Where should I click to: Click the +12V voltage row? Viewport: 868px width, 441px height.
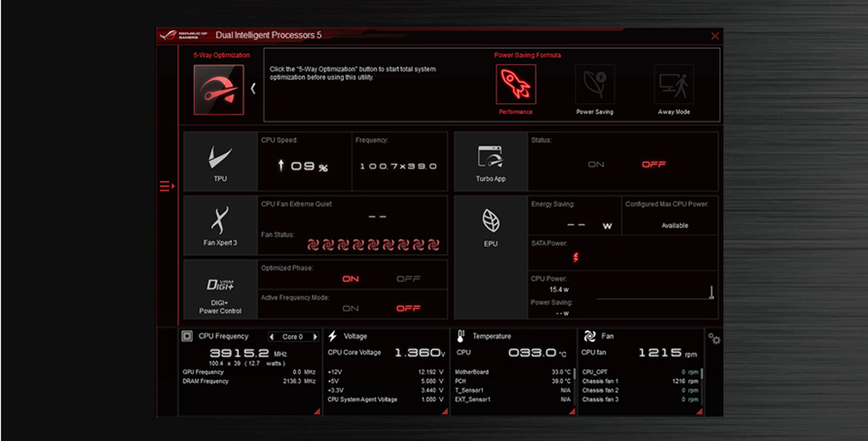point(386,372)
